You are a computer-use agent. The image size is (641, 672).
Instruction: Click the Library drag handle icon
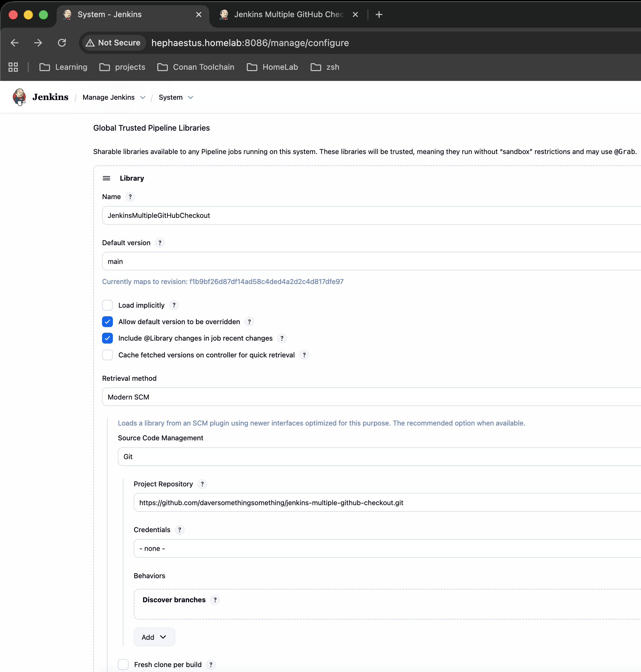coord(106,178)
